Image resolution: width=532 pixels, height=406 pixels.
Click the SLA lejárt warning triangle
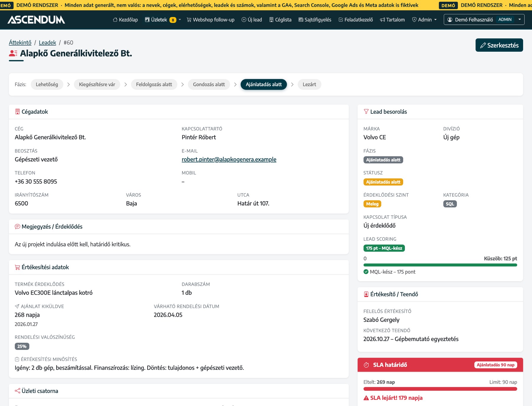(366, 398)
